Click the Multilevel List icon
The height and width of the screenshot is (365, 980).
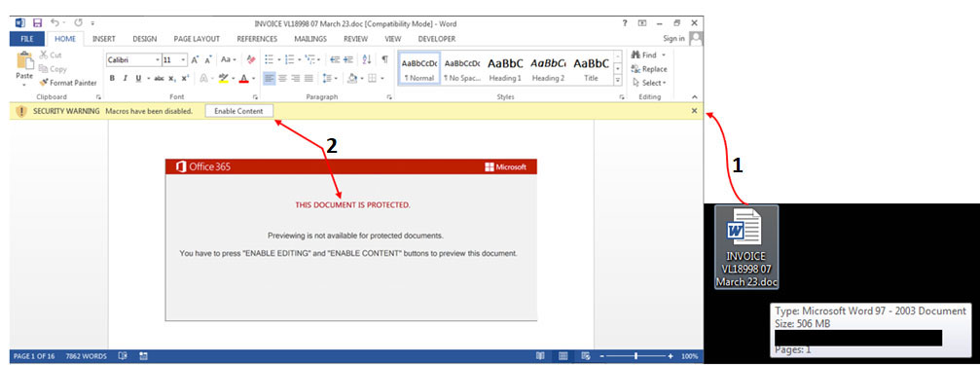pos(310,60)
